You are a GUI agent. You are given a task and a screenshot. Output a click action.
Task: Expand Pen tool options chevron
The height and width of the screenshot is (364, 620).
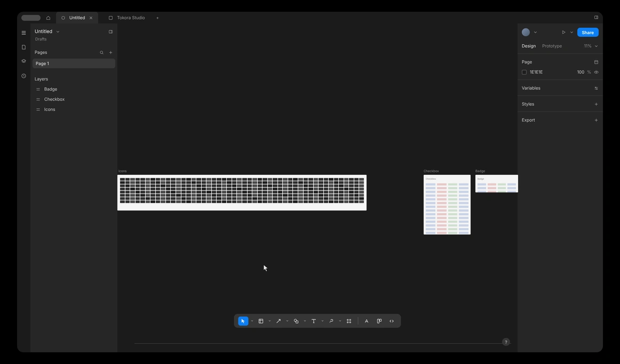(x=340, y=321)
